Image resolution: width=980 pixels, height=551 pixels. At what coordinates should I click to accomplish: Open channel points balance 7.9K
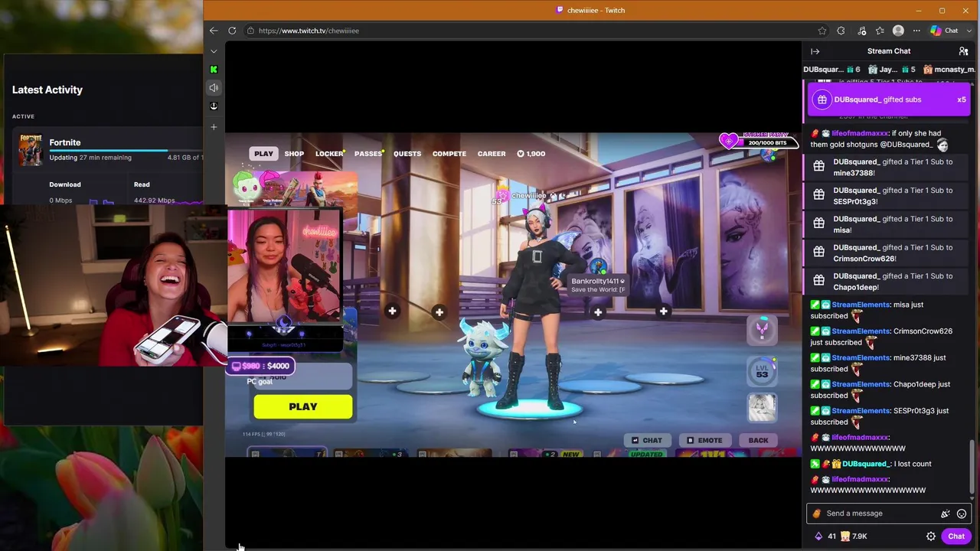click(x=853, y=536)
